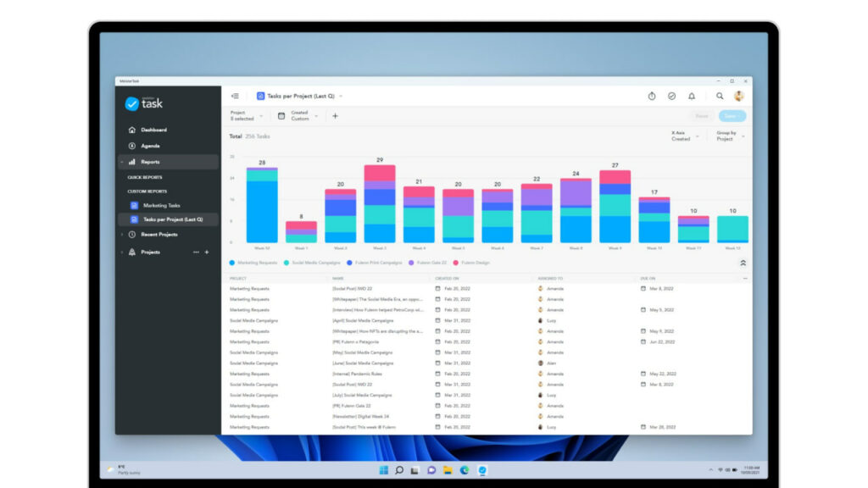Open the time tracking stopwatch icon
This screenshot has height=488, width=868.
tap(652, 97)
